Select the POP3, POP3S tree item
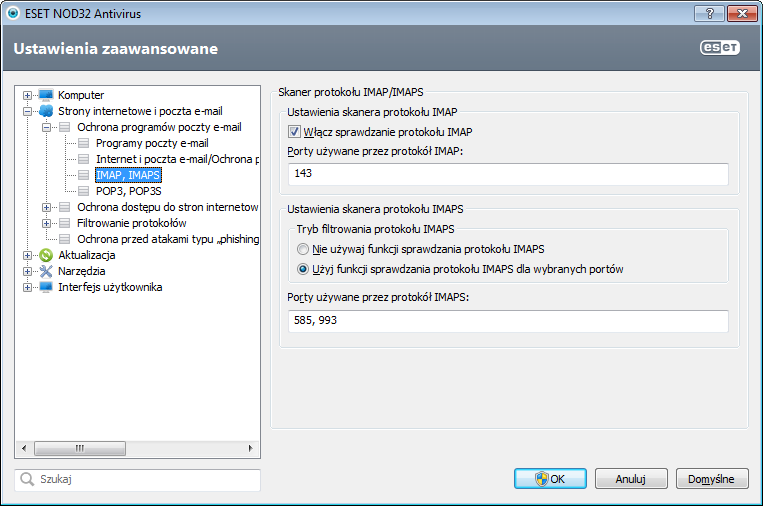The height and width of the screenshot is (506, 763). (128, 191)
